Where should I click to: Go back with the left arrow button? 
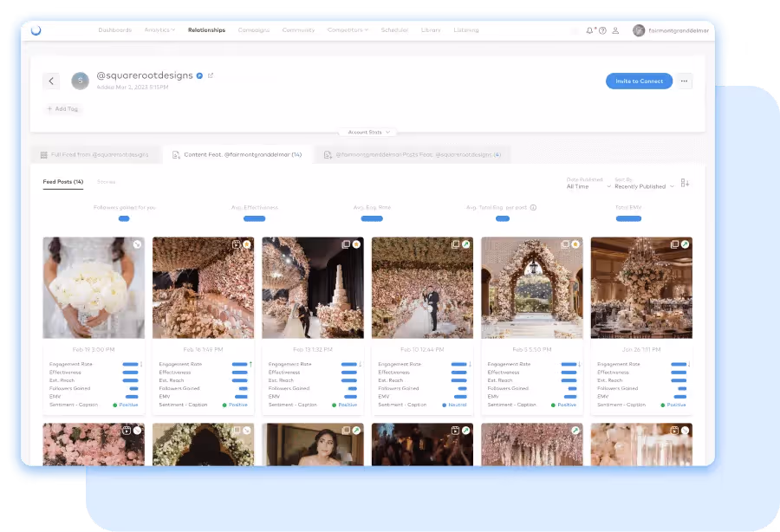click(51, 81)
